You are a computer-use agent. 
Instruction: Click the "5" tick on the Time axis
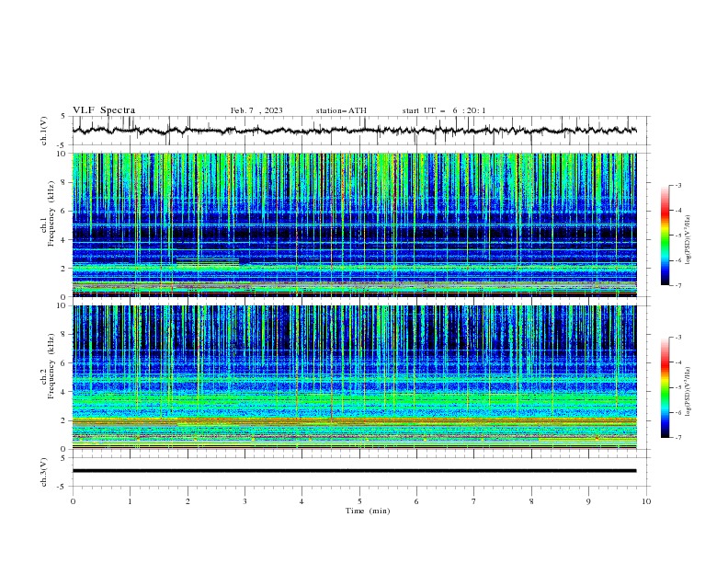[x=359, y=501]
